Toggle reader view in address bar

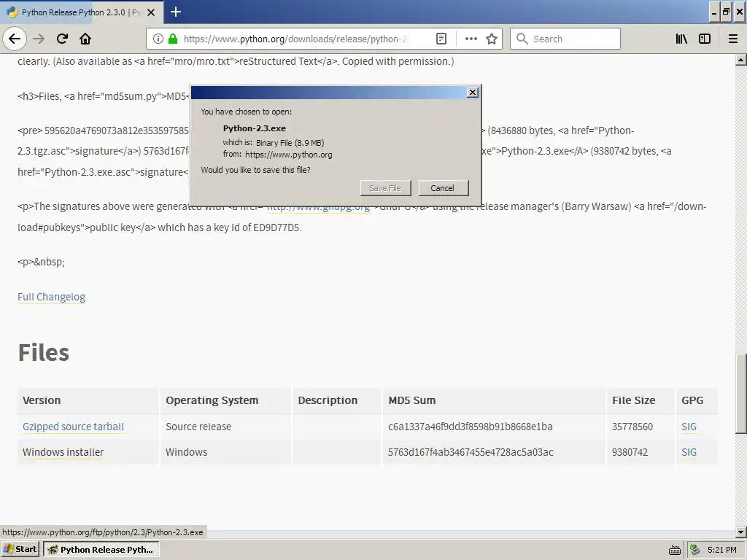441,39
